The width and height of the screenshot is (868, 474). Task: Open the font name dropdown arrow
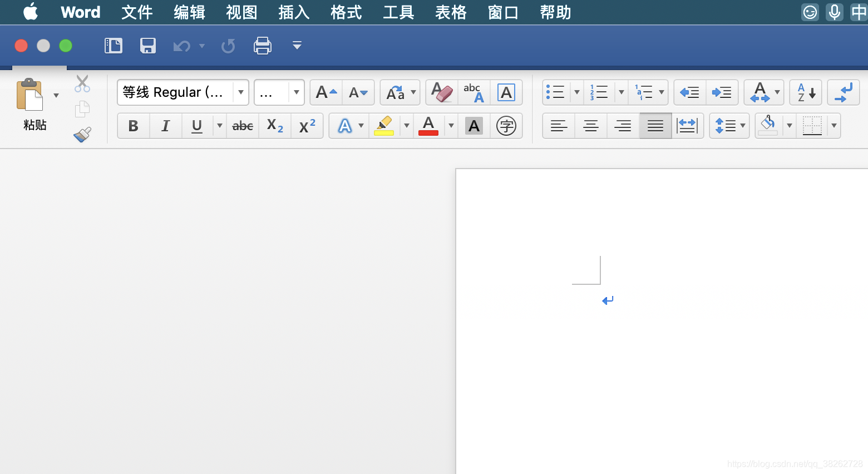click(x=241, y=92)
